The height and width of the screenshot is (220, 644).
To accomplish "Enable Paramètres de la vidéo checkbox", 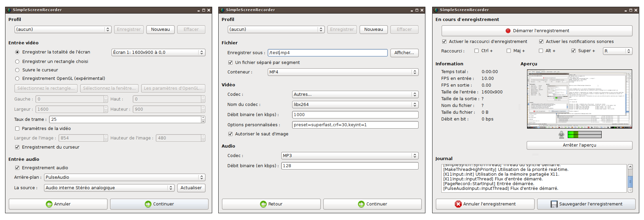I will [17, 129].
